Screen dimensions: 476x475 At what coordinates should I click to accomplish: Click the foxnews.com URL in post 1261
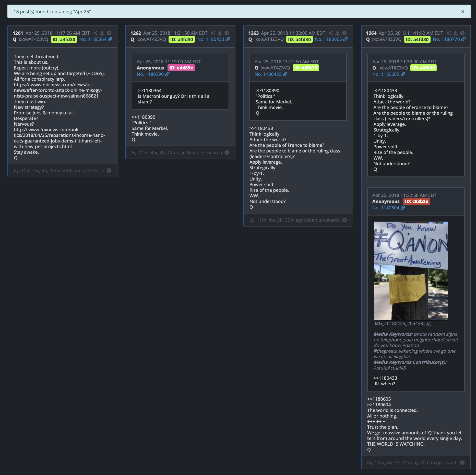(x=59, y=138)
